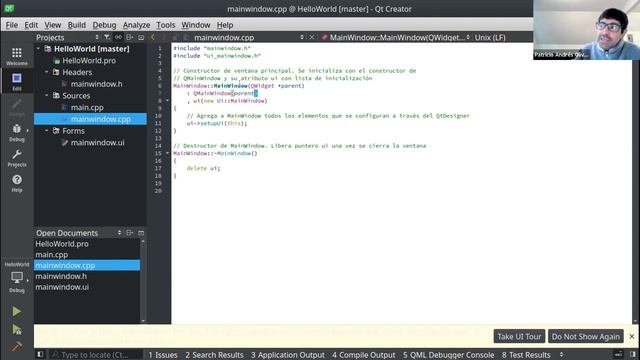The height and width of the screenshot is (360, 640).
Task: Select mainwindow.ui under Forms
Action: point(98,142)
